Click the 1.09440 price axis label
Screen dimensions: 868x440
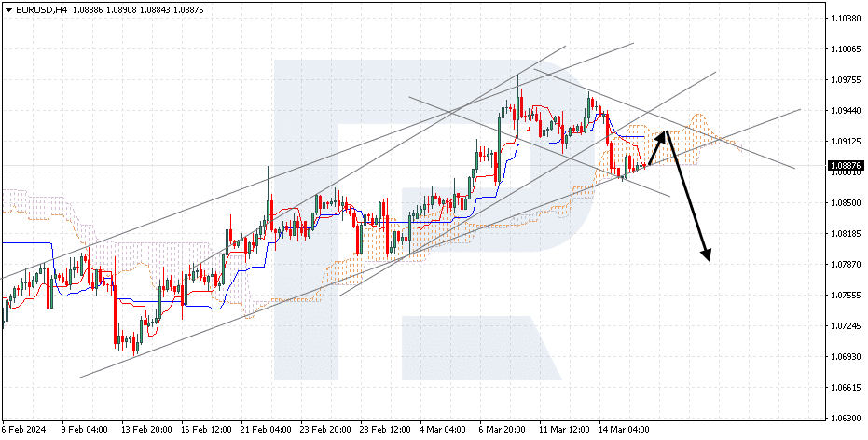click(x=845, y=111)
